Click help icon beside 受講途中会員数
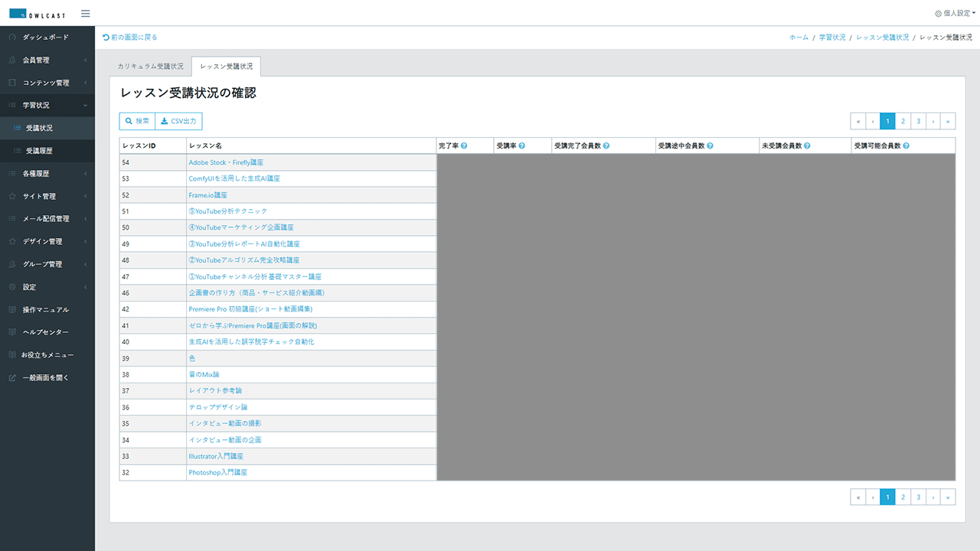 (710, 145)
